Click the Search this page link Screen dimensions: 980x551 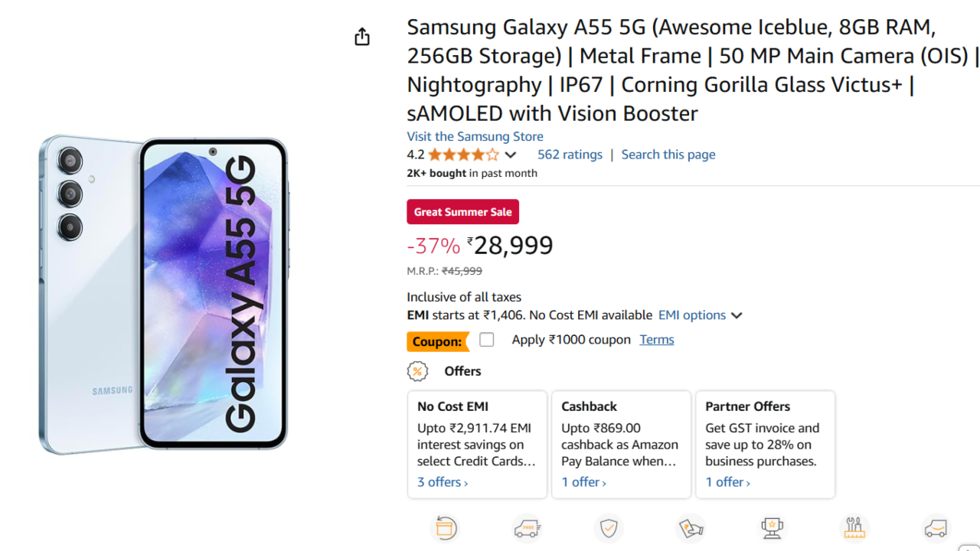point(668,155)
